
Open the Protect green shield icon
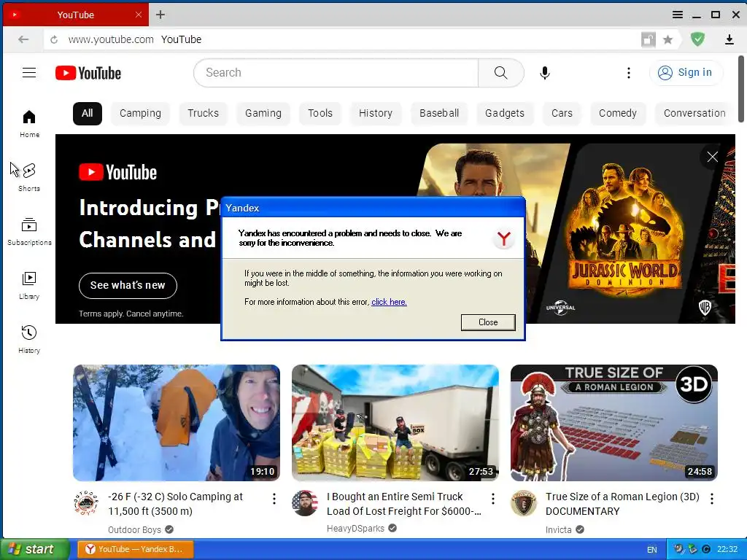pos(697,39)
